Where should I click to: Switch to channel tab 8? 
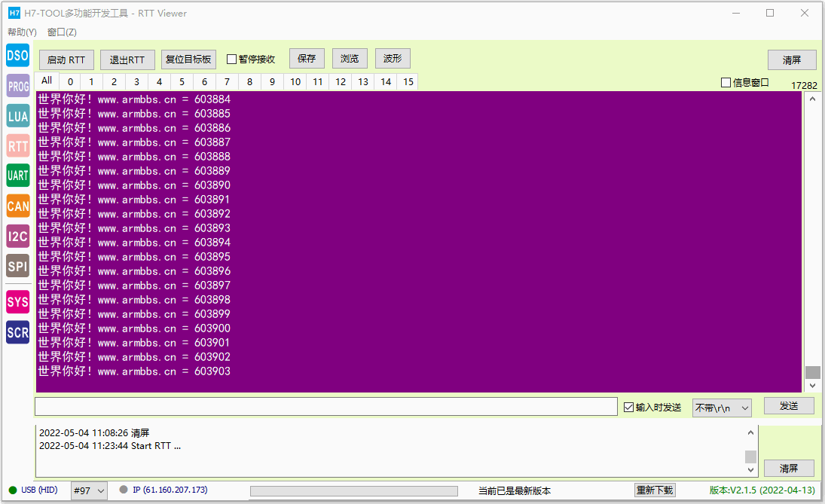point(250,81)
